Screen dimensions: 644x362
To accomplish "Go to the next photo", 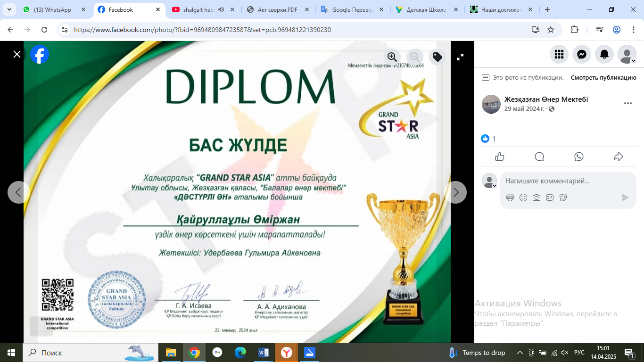I will tap(455, 192).
